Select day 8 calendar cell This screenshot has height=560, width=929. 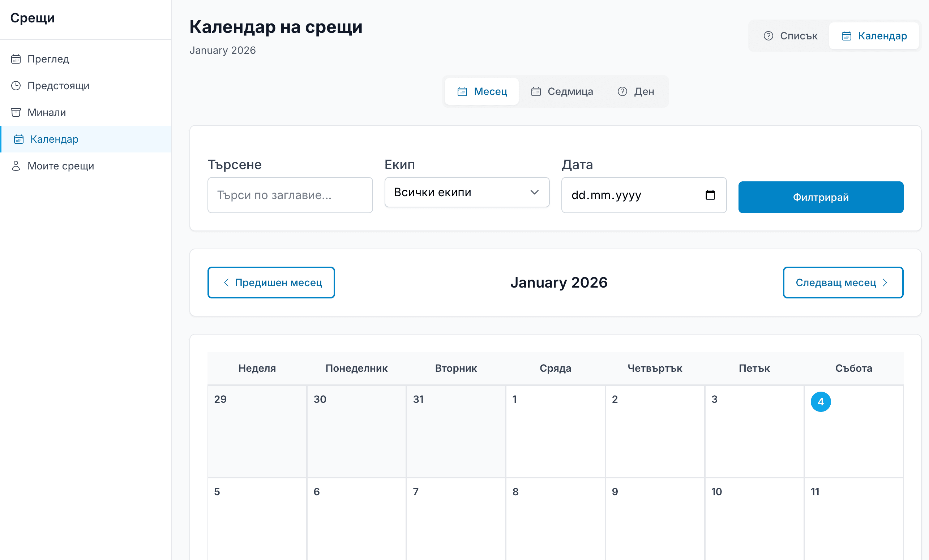[555, 519]
